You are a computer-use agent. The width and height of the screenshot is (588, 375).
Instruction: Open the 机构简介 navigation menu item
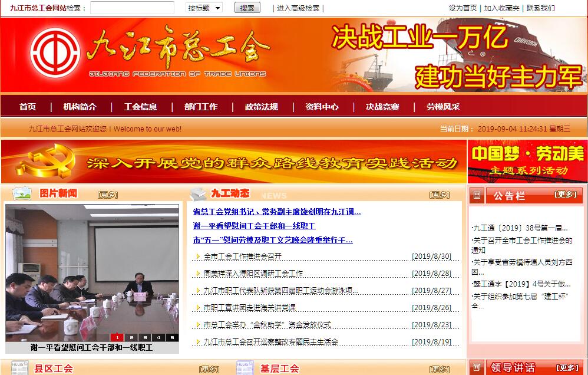[80, 107]
